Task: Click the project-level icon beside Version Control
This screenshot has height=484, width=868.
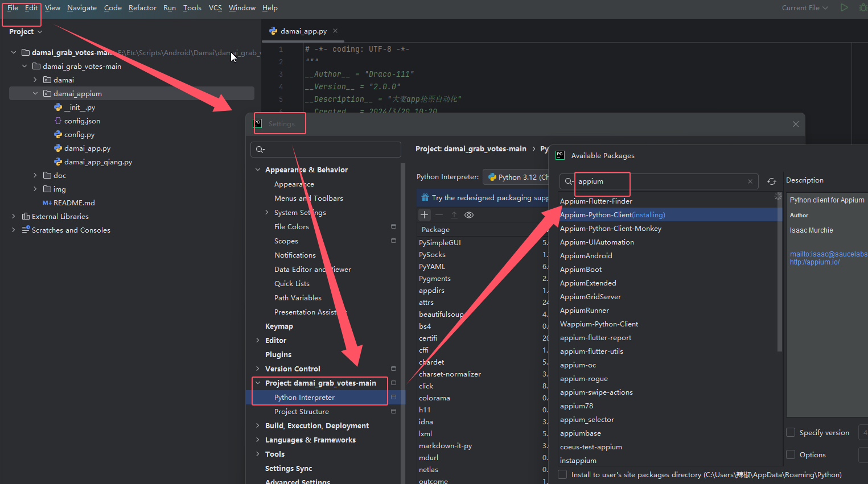Action: tap(393, 369)
